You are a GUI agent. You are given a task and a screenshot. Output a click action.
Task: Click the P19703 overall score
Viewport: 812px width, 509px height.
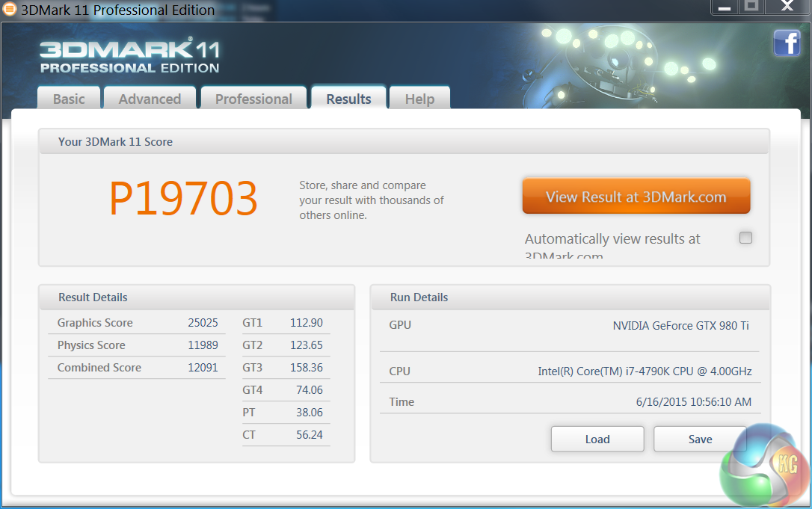click(x=183, y=198)
